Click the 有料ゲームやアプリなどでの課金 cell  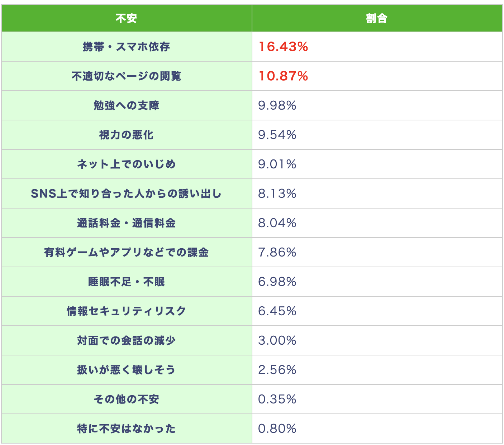coord(127,253)
